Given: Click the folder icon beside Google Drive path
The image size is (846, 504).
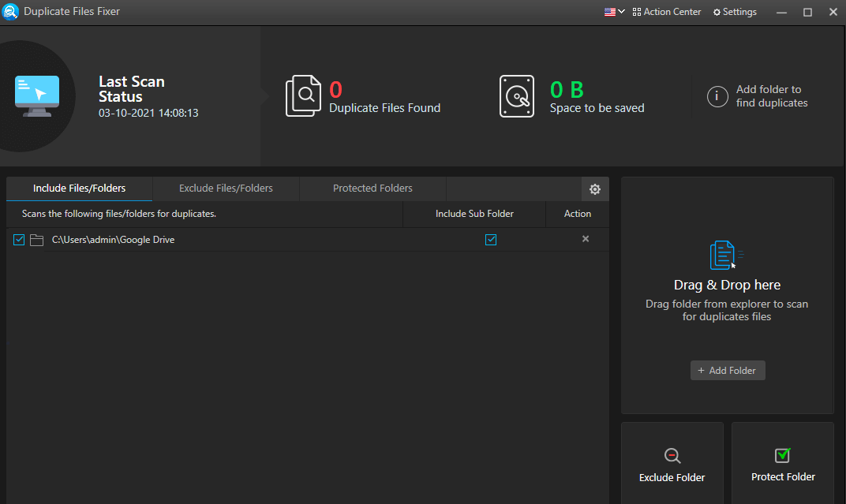Looking at the screenshot, I should coord(36,240).
